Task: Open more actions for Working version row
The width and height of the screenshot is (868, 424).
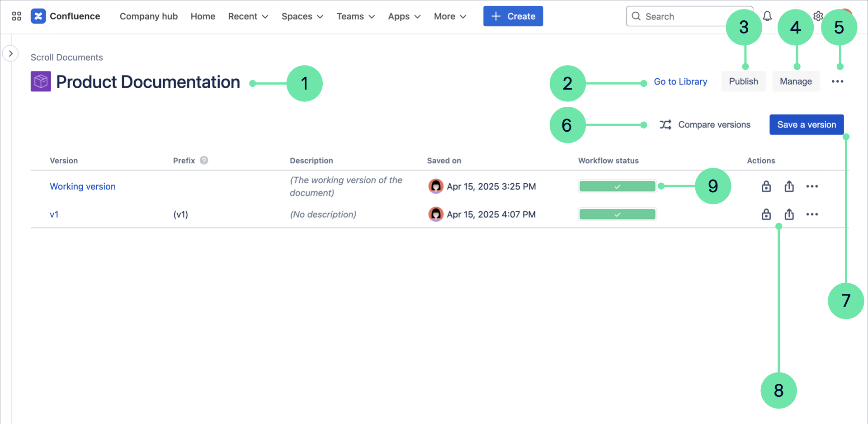Action: [812, 186]
